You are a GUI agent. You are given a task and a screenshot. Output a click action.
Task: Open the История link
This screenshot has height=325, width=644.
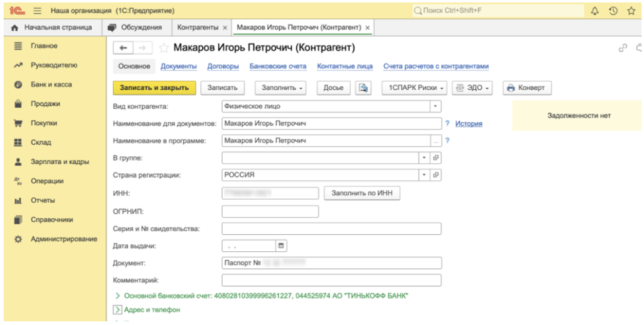pos(469,123)
